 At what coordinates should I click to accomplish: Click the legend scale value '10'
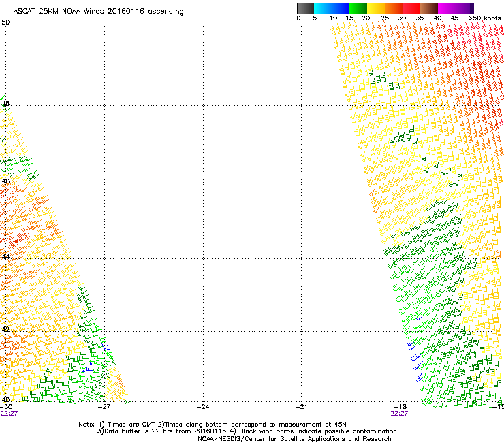pos(333,18)
